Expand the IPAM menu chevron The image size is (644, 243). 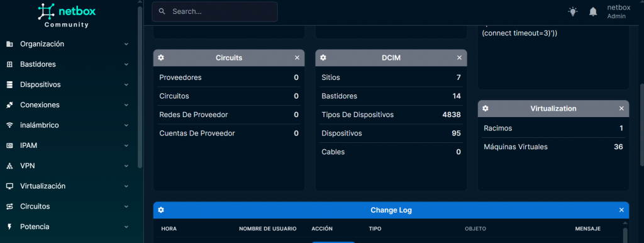click(x=126, y=145)
